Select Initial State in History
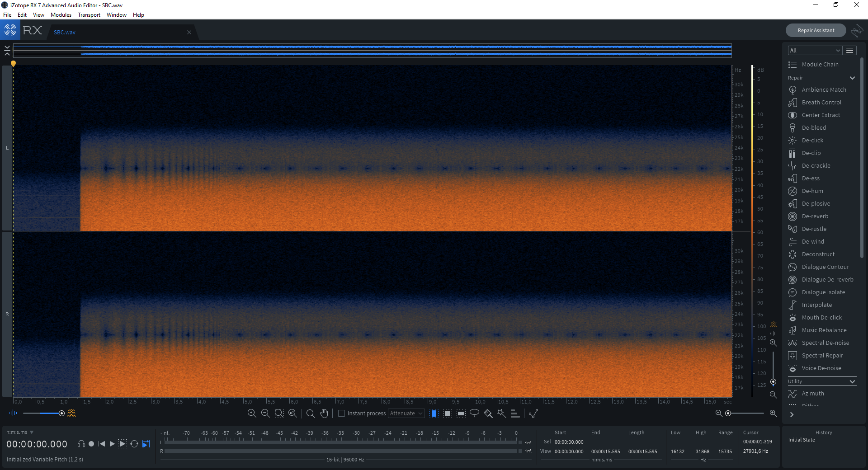 [x=802, y=440]
